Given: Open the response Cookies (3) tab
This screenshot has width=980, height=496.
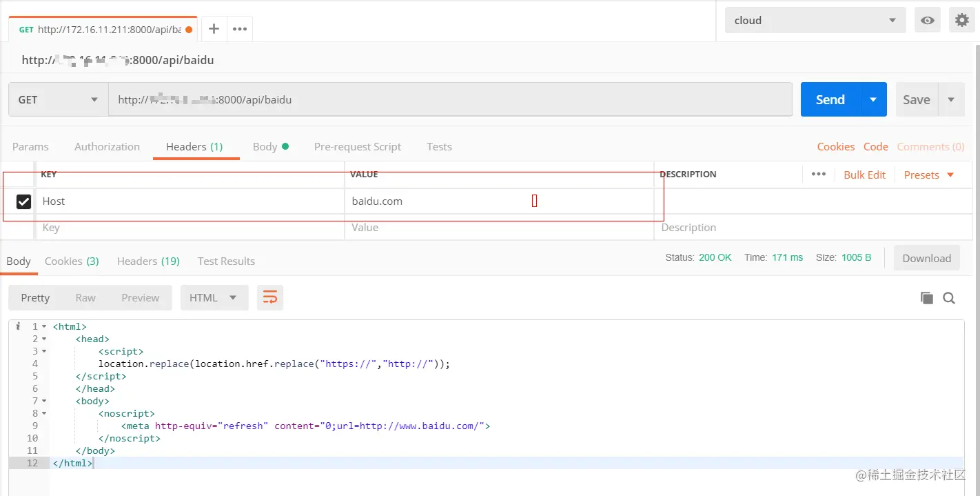Looking at the screenshot, I should point(72,261).
